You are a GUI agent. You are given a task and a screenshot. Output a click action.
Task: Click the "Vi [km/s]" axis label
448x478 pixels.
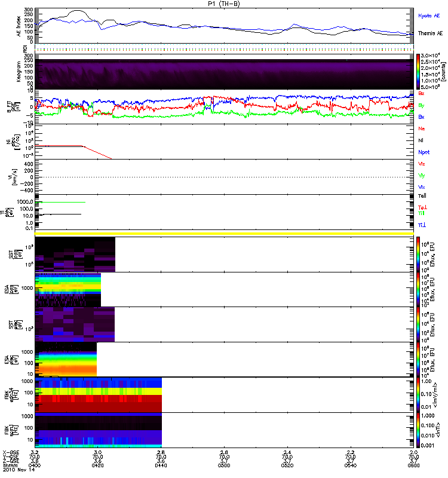tap(14, 177)
